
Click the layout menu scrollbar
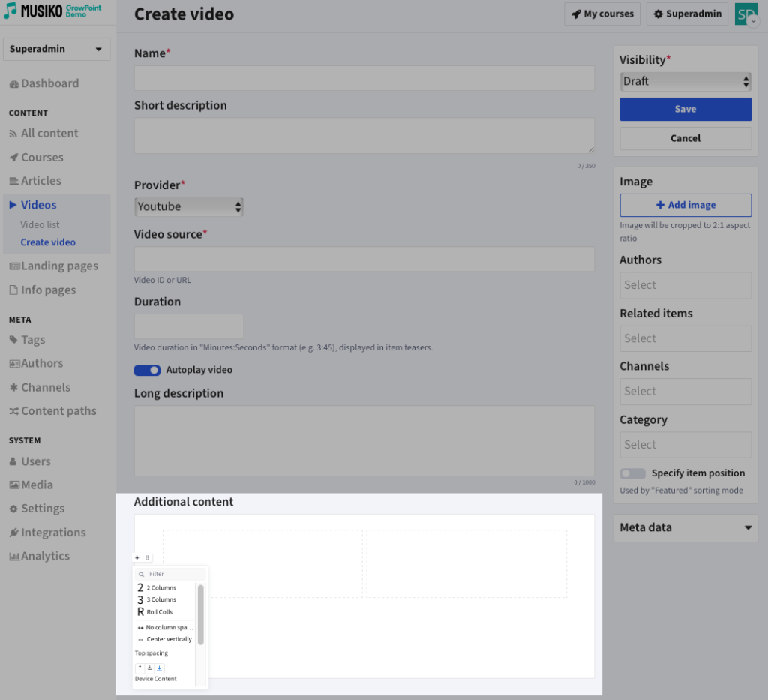tap(200, 615)
